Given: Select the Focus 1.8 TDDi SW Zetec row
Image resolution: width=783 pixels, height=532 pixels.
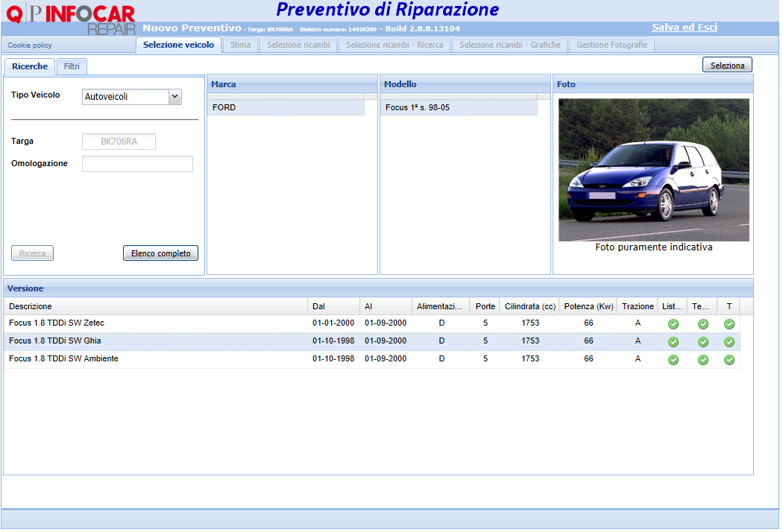Looking at the screenshot, I should (x=371, y=323).
